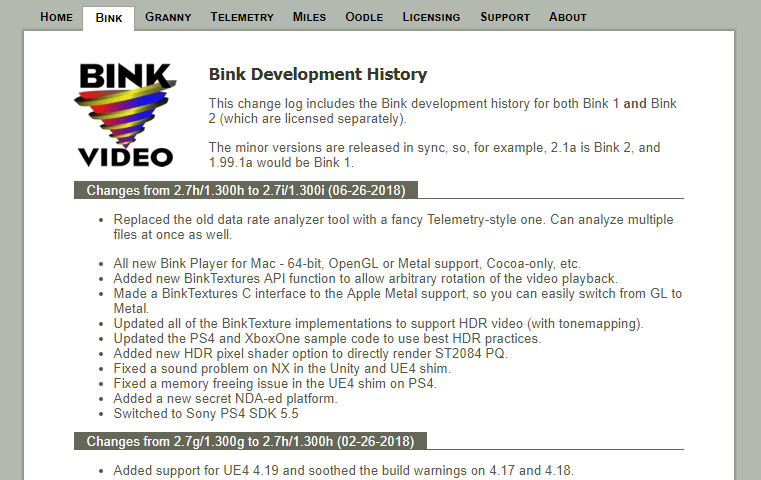Select the About tab
This screenshot has width=761, height=480.
click(567, 17)
